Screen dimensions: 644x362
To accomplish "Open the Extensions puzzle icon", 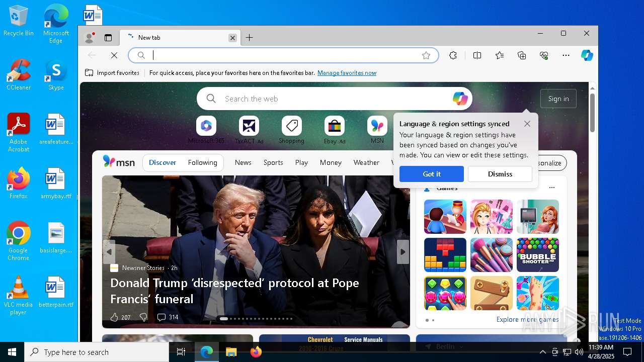I will (x=453, y=55).
